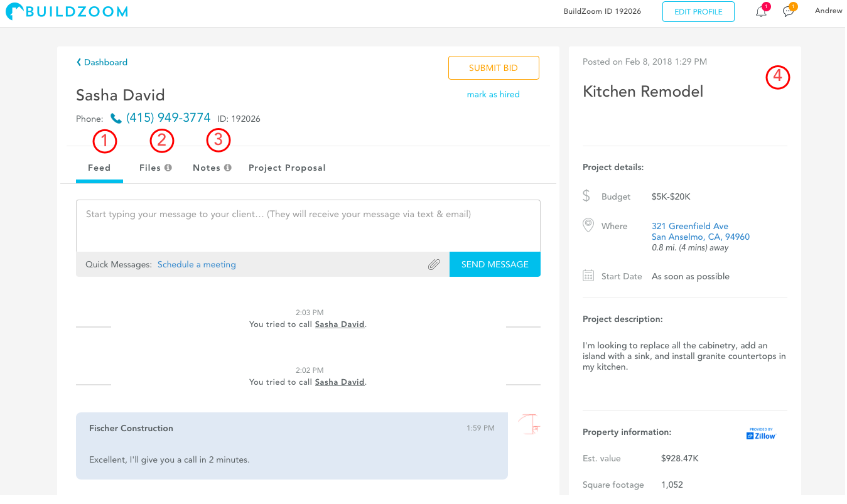Click Posted on Feb 8, 2018 text

pos(645,62)
